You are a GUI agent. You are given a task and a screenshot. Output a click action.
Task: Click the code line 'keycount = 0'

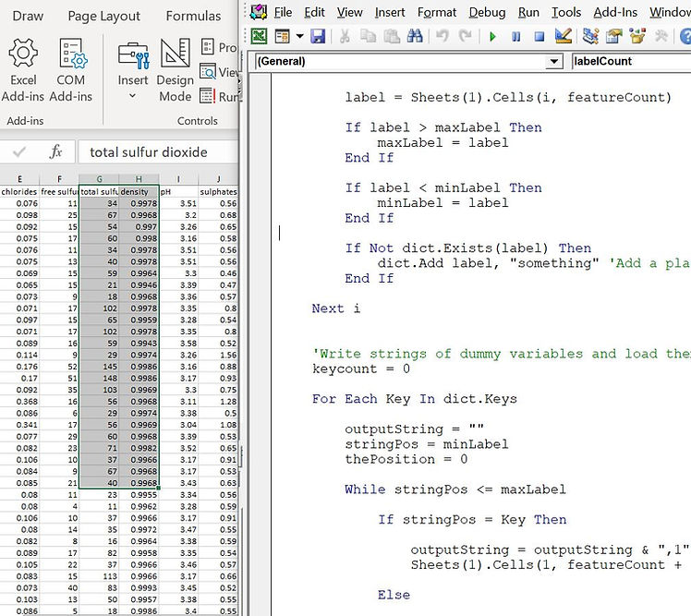point(361,368)
